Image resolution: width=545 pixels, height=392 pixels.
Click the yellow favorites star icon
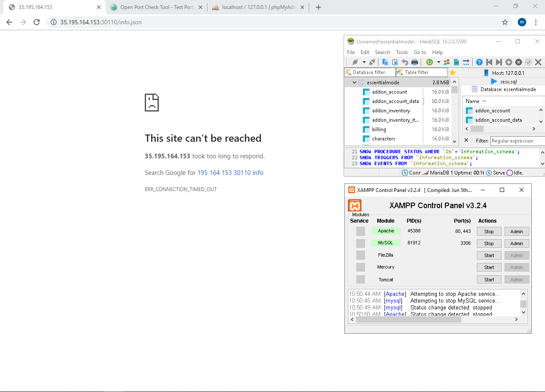(453, 72)
